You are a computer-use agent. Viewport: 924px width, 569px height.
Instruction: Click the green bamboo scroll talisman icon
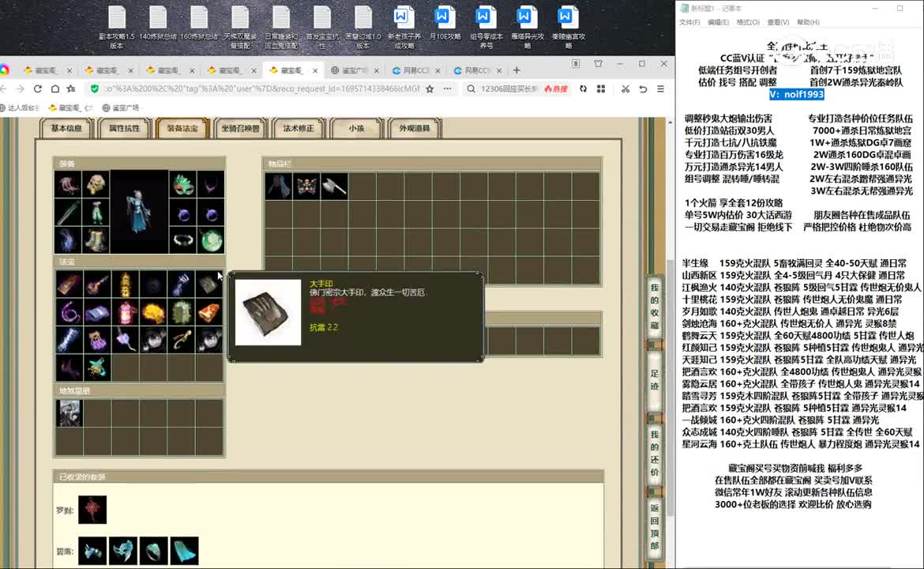coord(181,312)
